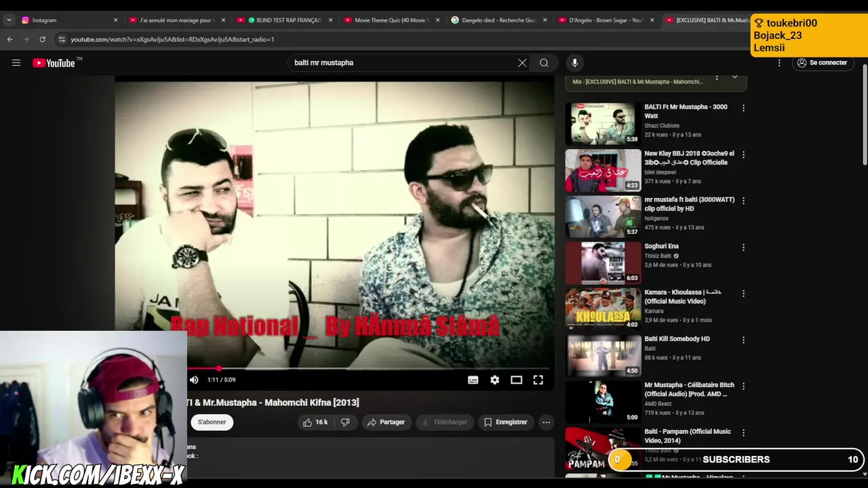Play Soghuri Ena video thumbnail
This screenshot has height=488, width=868.
click(x=603, y=263)
